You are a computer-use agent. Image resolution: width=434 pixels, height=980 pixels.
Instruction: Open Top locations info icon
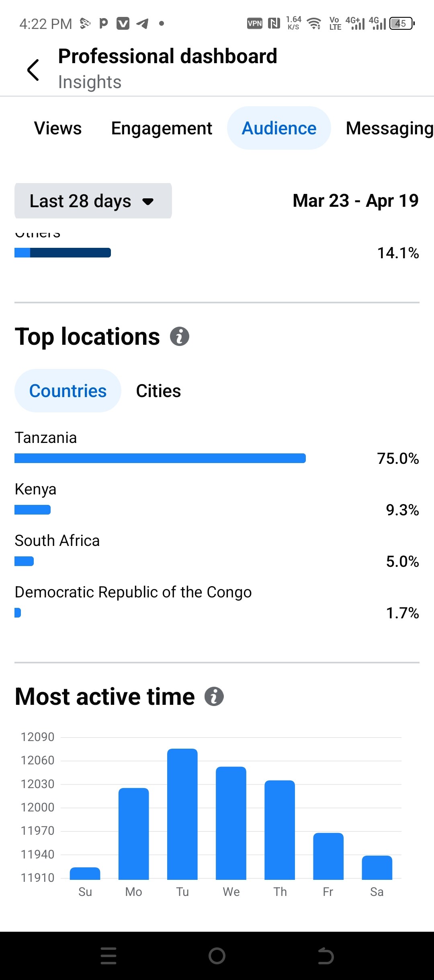pyautogui.click(x=180, y=336)
